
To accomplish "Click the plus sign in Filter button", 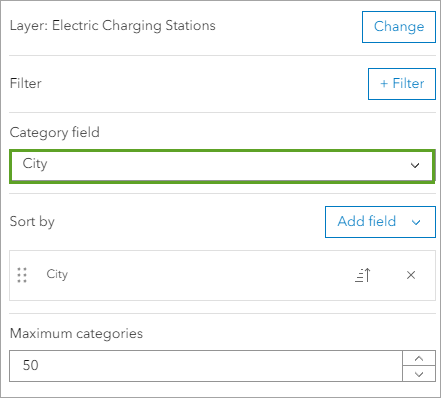I will pyautogui.click(x=384, y=83).
